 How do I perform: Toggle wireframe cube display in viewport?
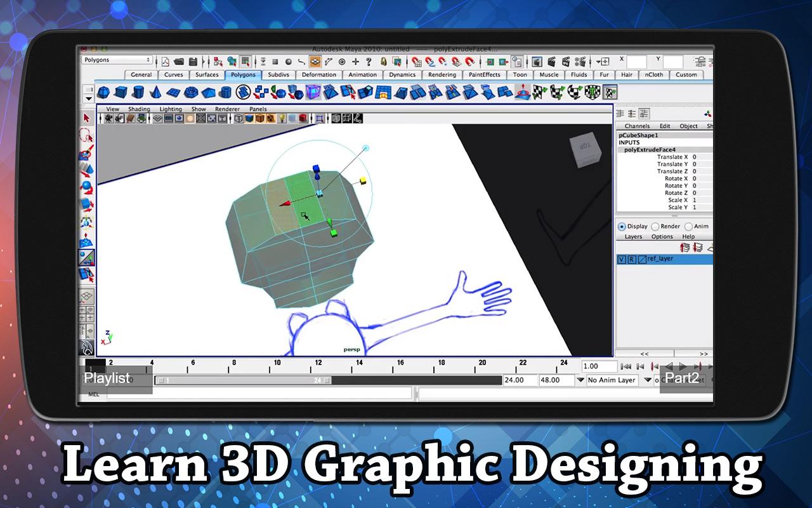point(239,118)
